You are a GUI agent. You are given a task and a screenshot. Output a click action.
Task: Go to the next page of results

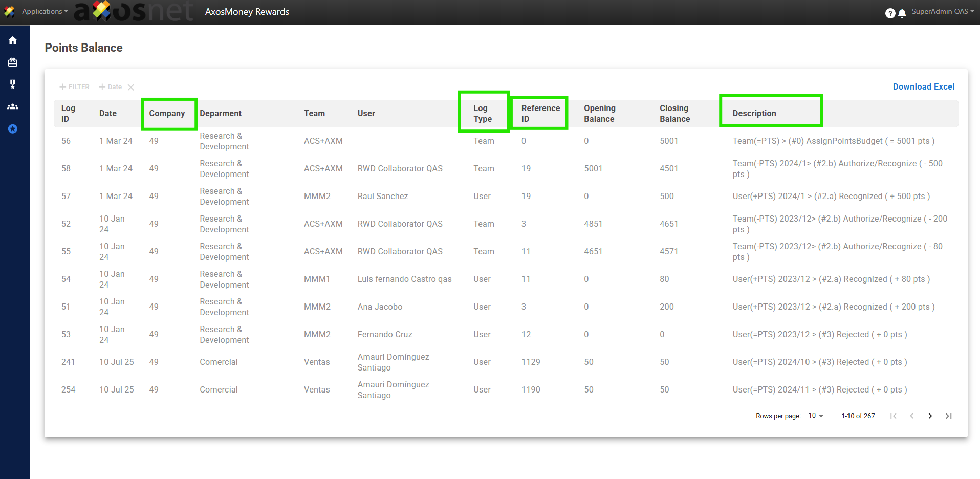point(930,416)
